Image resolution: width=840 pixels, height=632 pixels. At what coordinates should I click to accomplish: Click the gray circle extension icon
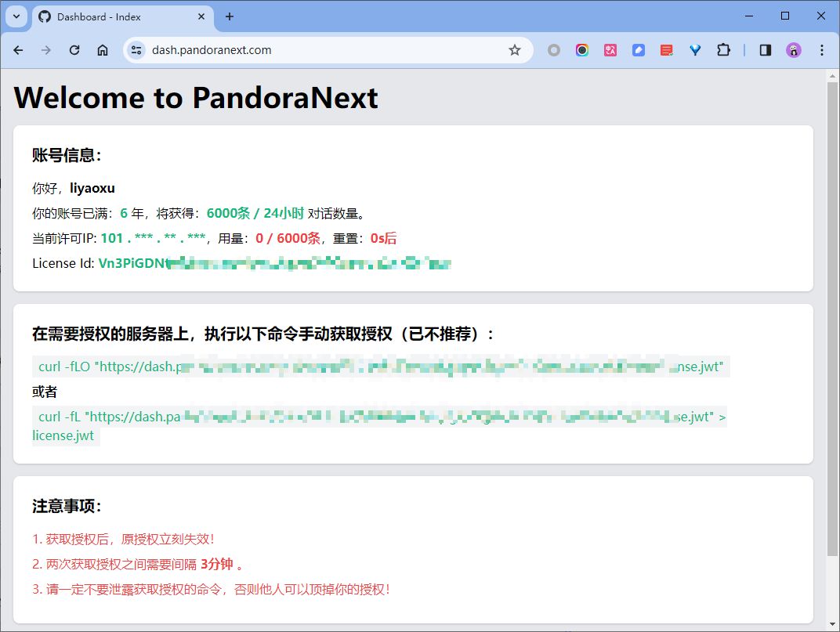tap(554, 50)
